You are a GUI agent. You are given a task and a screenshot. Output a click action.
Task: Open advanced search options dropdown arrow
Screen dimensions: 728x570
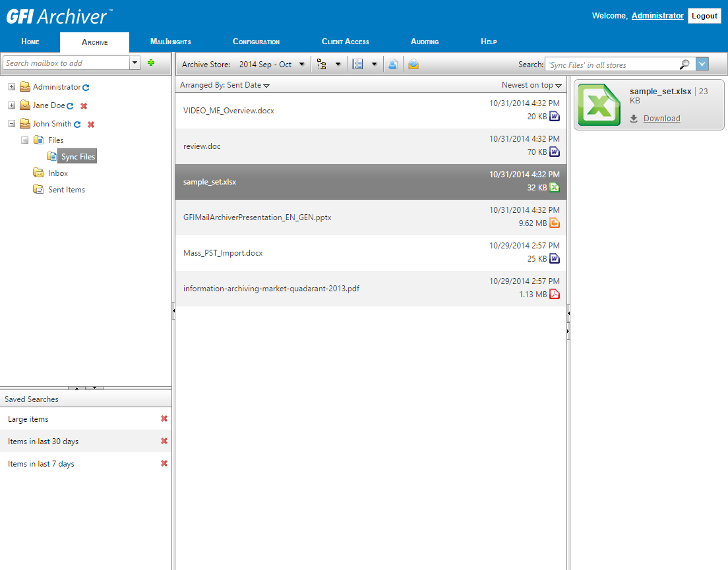click(702, 64)
